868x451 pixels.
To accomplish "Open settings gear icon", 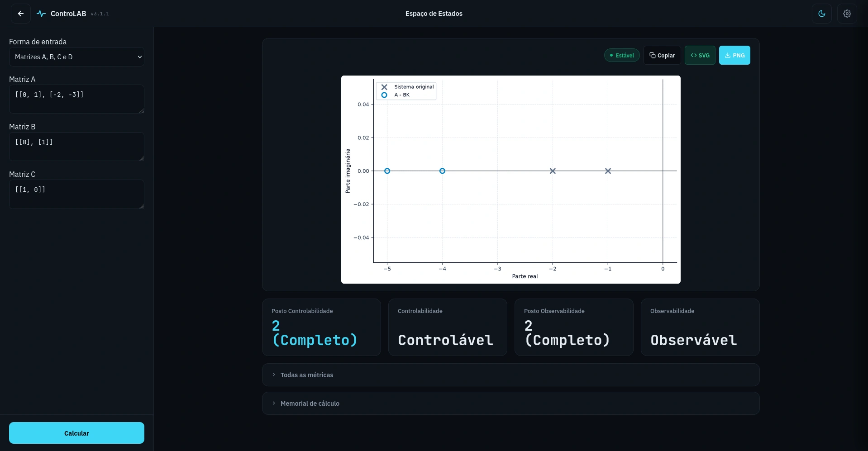I will coord(847,14).
